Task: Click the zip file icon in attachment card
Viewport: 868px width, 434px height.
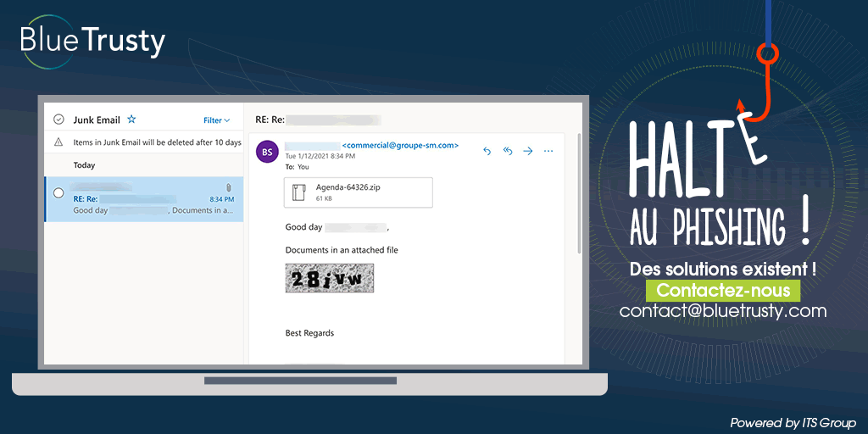Action: point(299,192)
